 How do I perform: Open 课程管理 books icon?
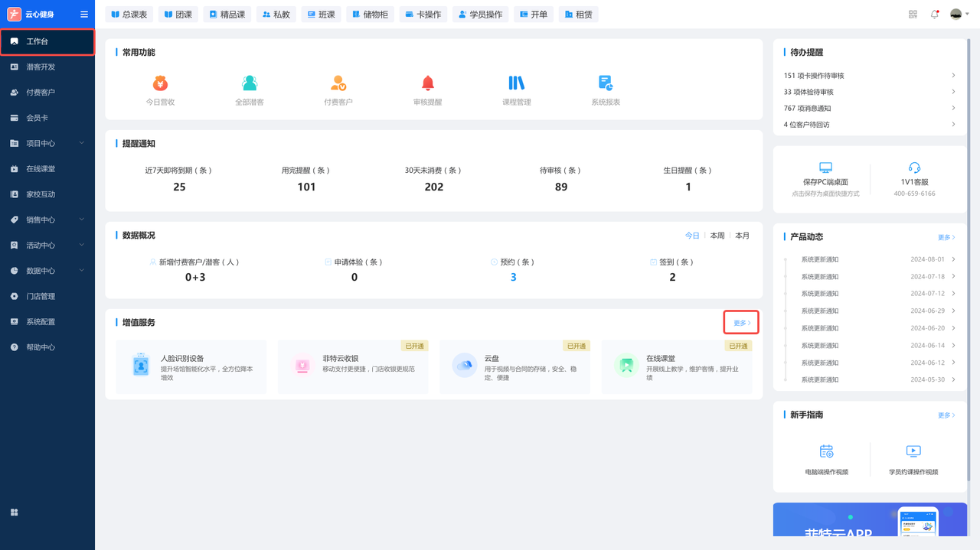click(x=517, y=83)
